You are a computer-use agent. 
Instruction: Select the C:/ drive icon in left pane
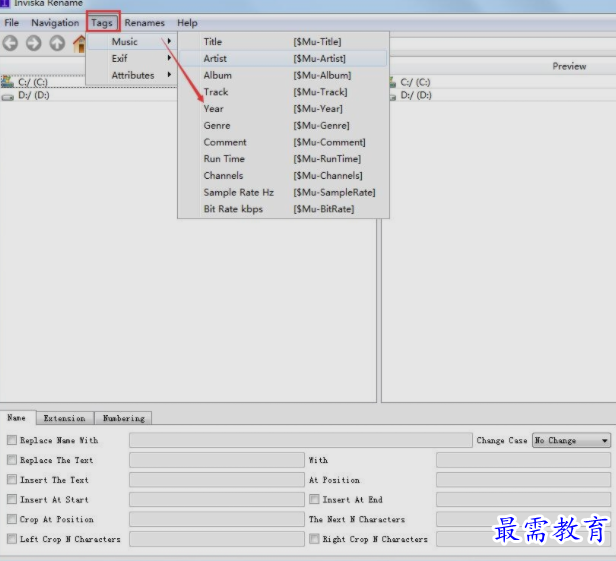tap(7, 82)
